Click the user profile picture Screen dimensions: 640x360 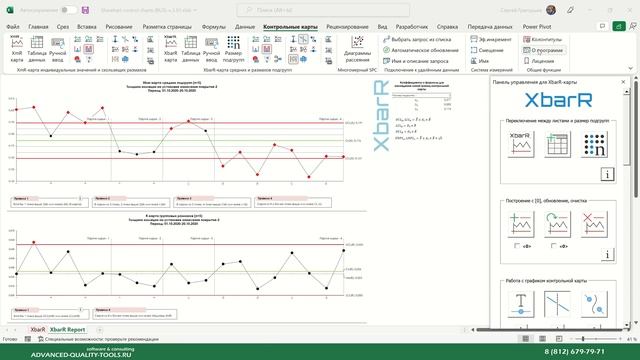(551, 10)
